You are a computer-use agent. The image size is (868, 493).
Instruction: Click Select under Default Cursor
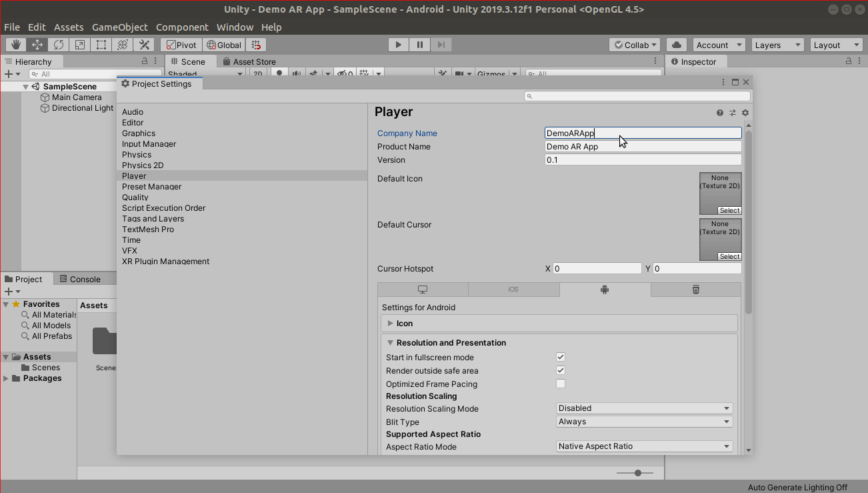[729, 256]
